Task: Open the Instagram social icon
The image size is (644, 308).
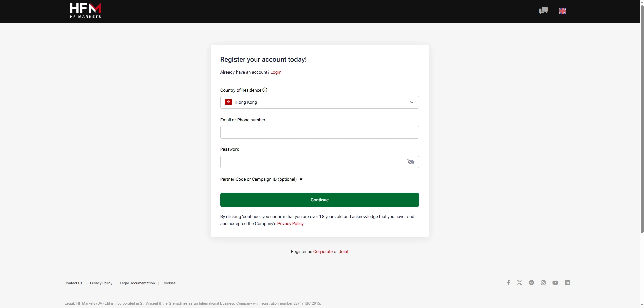Action: coord(543,283)
